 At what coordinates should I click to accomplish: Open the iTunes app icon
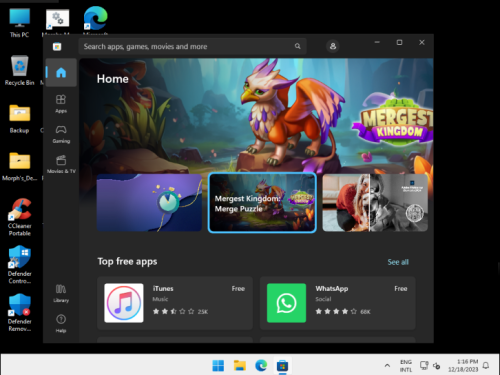(x=124, y=303)
